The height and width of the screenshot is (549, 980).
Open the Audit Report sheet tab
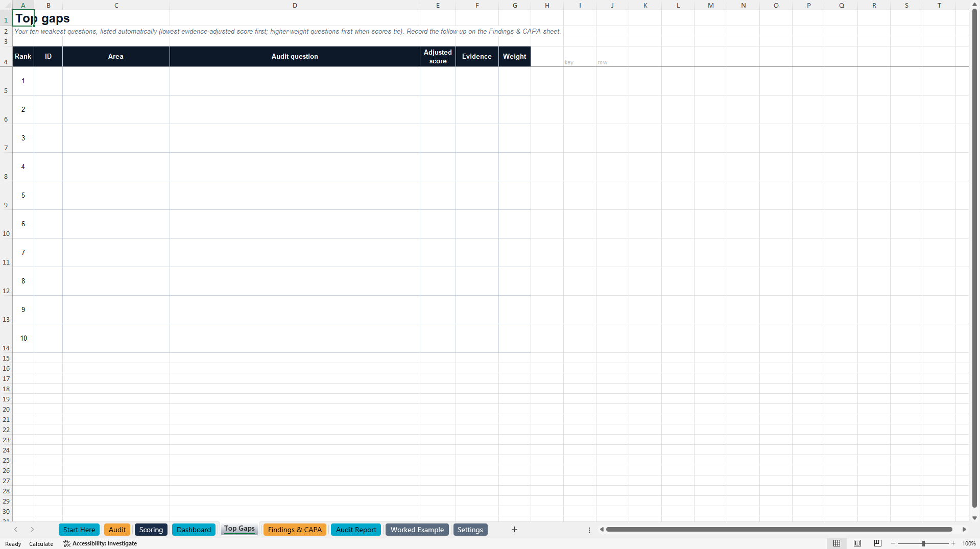coord(356,530)
